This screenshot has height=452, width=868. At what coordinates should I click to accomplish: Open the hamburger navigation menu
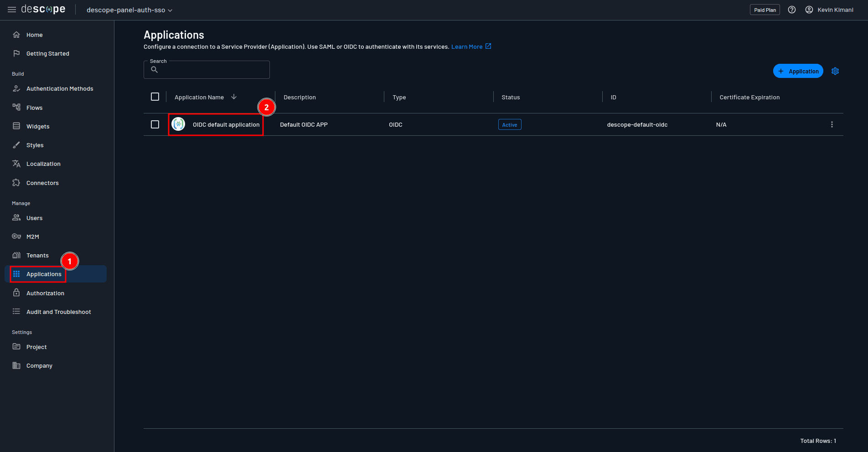tap(11, 10)
